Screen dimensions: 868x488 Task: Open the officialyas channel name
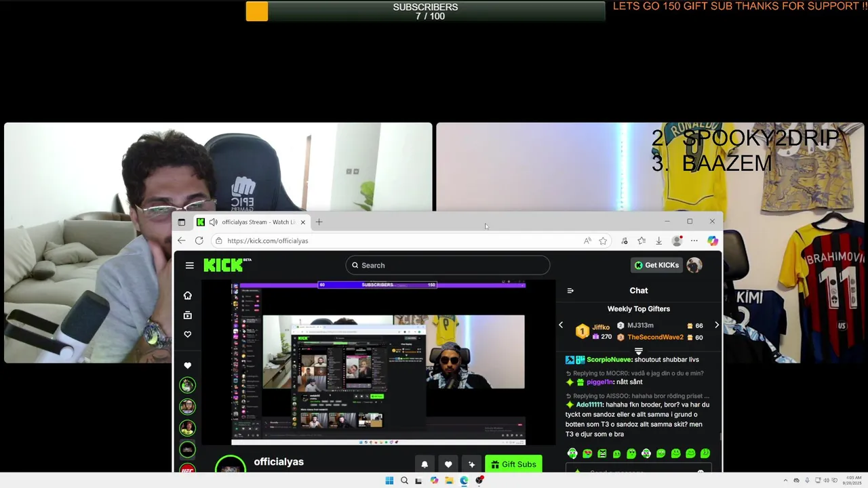point(279,462)
